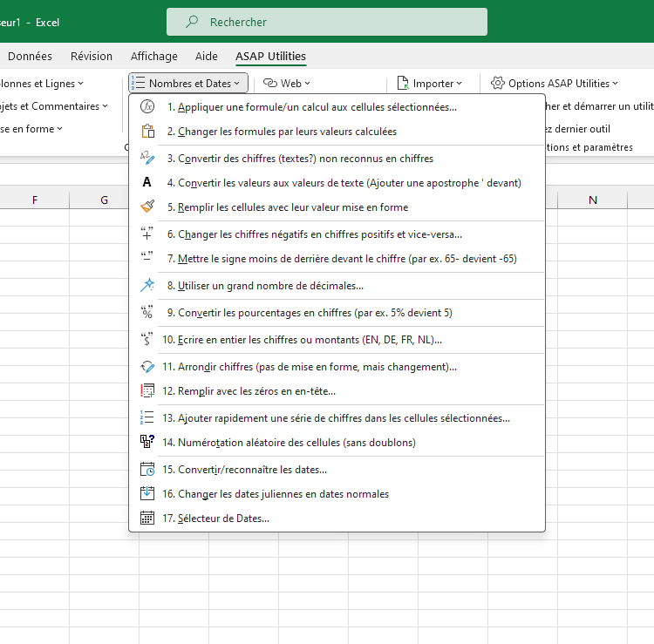Open the Révision ribbon tab
This screenshot has height=644, width=654.
pos(92,56)
